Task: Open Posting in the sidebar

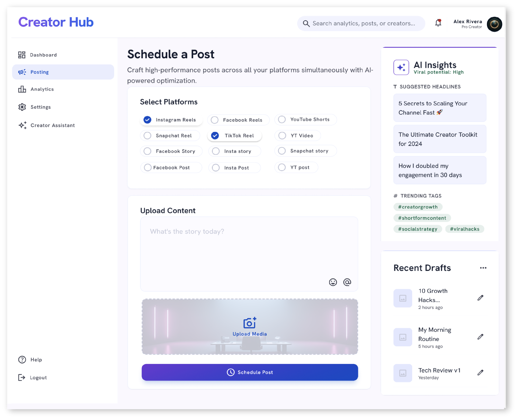Action: tap(63, 72)
